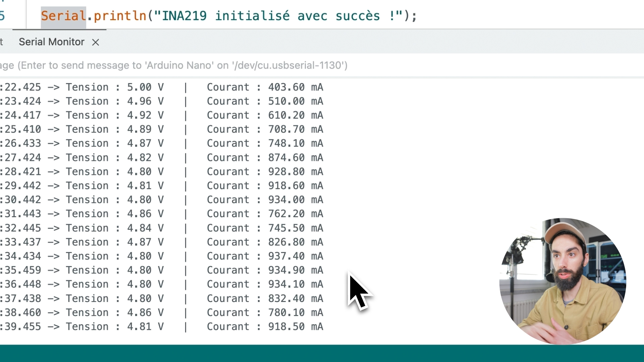Click the teal status bar at bottom

pos(322,353)
